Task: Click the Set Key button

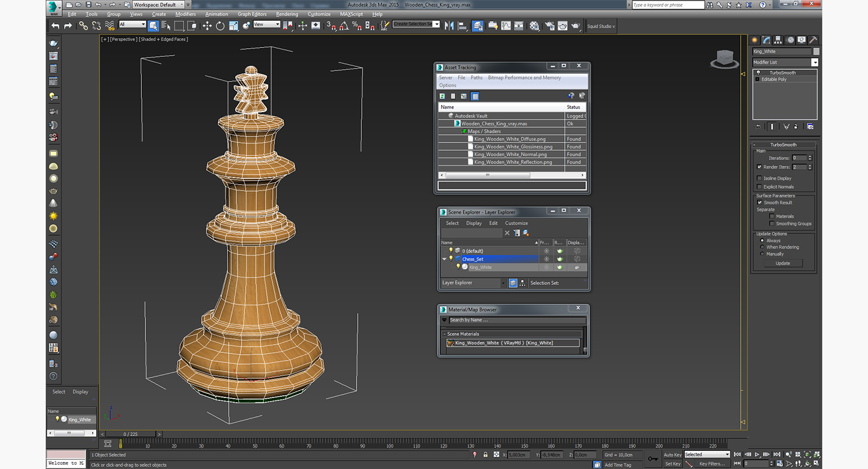Action: (673, 464)
